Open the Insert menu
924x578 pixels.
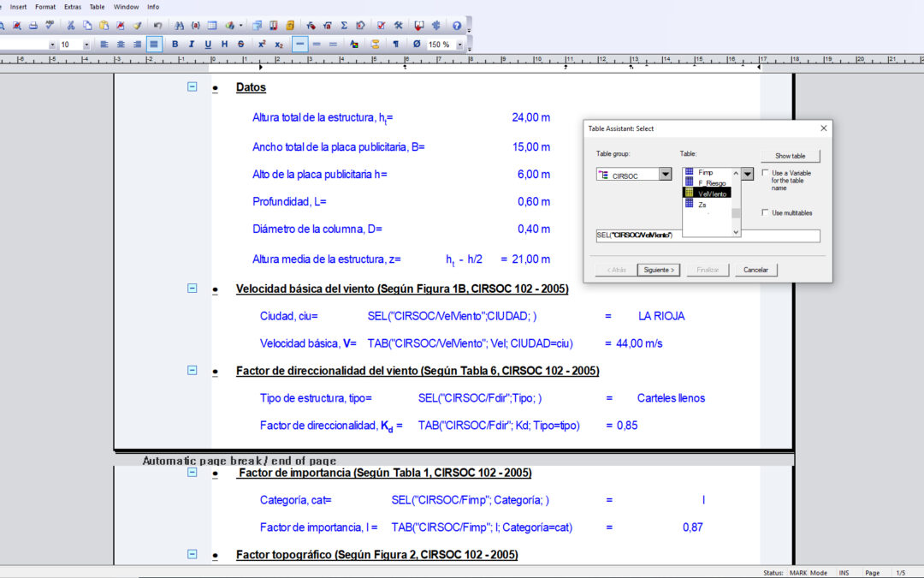pos(18,7)
